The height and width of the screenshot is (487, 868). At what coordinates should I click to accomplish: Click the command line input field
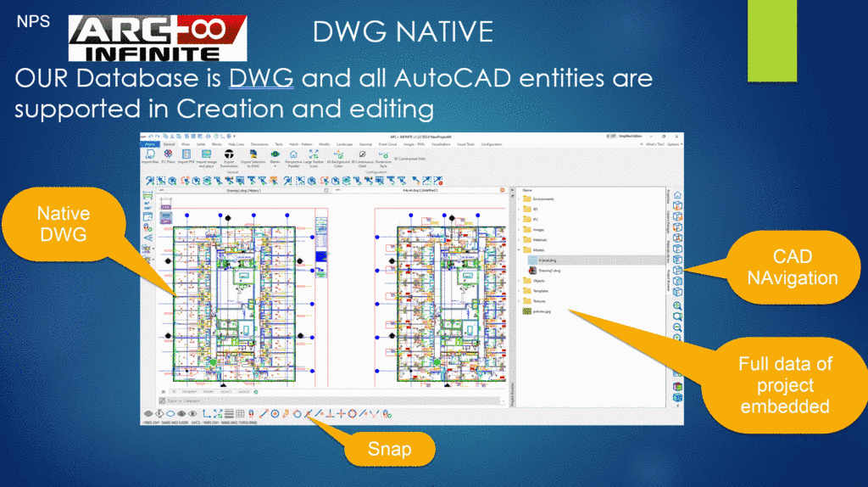pos(332,400)
